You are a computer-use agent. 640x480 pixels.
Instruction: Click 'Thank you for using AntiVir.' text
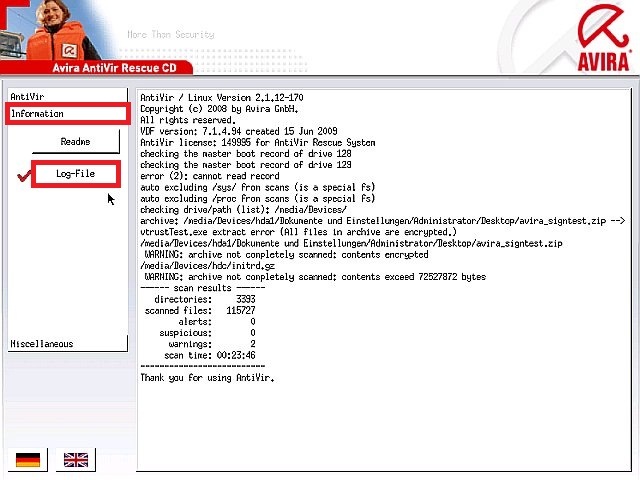pyautogui.click(x=207, y=378)
